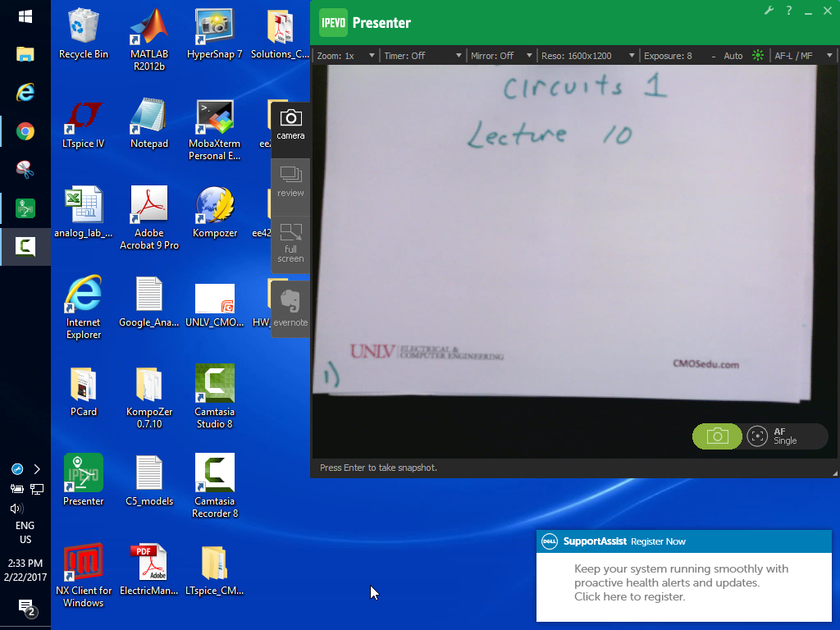Click the blue SupportAssist tray icon
The height and width of the screenshot is (630, 840).
point(17,469)
